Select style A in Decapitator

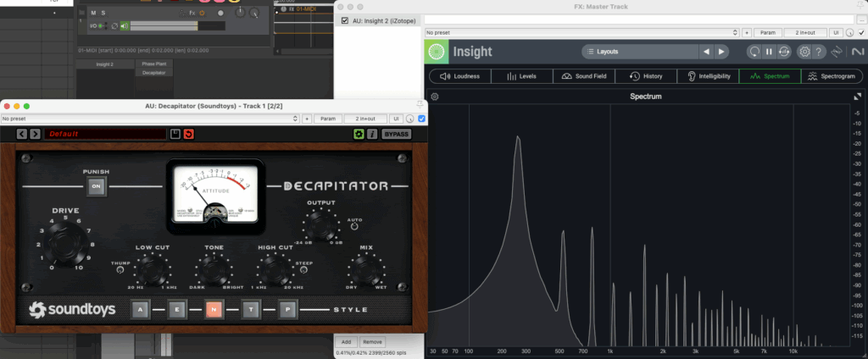click(x=139, y=308)
